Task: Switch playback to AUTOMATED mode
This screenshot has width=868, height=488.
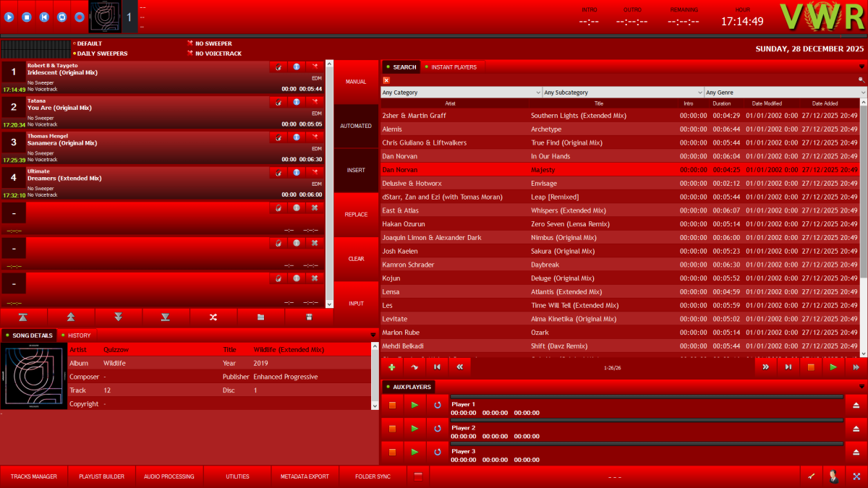Action: (356, 125)
